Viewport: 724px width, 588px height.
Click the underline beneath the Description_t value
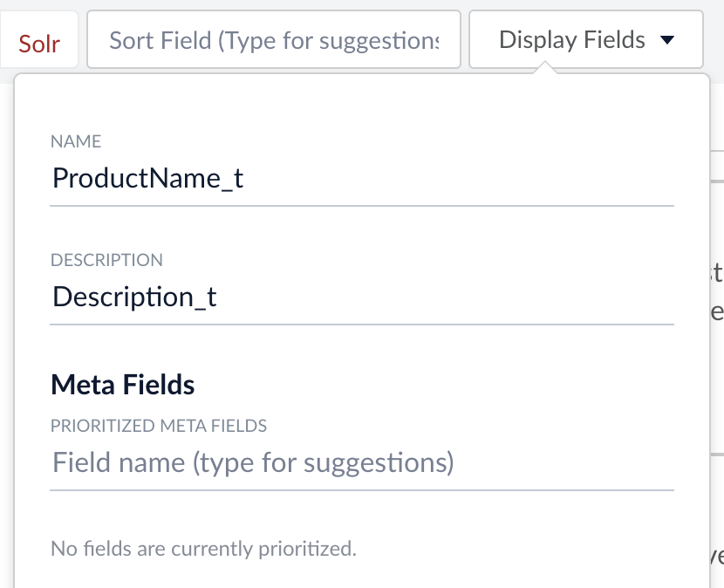362,325
